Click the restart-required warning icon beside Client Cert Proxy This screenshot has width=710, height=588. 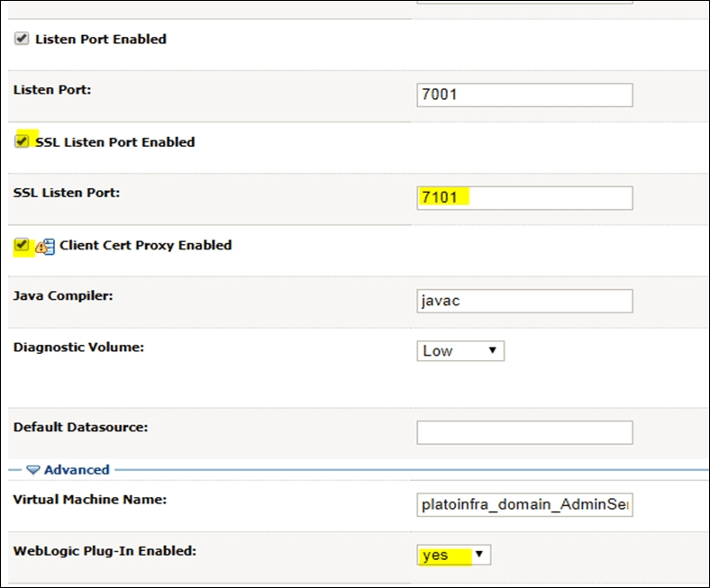(x=45, y=247)
